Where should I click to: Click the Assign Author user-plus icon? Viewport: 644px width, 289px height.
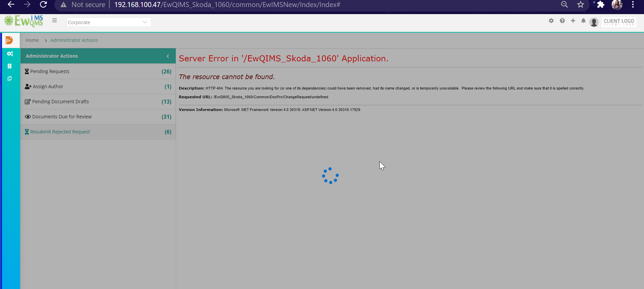(x=28, y=86)
